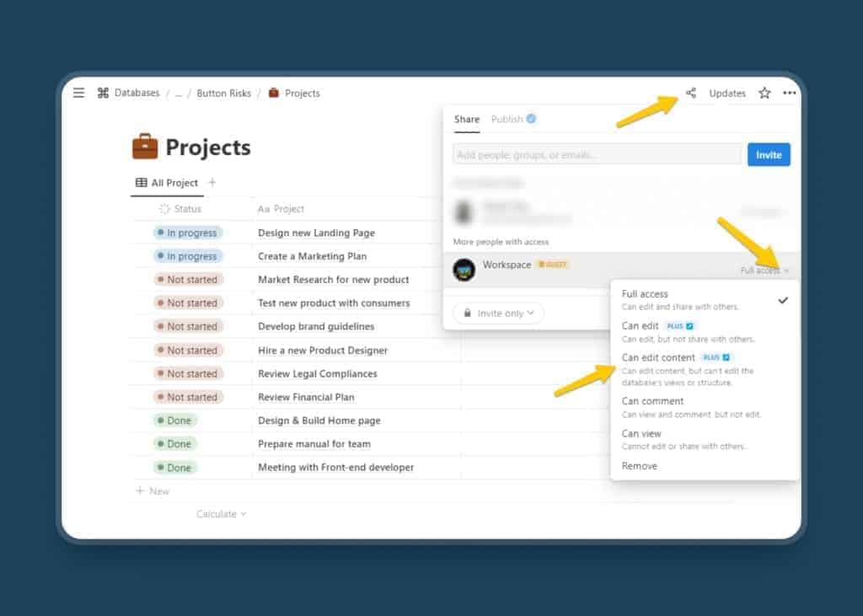The width and height of the screenshot is (863, 616).
Task: Open the sidebar with the hamburger icon
Action: coord(78,93)
